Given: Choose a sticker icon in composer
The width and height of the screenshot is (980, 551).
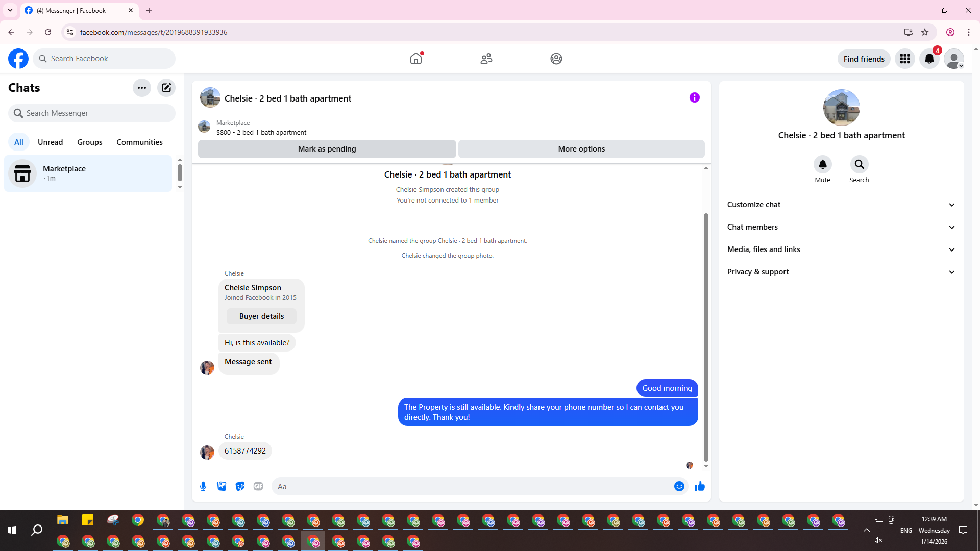Looking at the screenshot, I should coord(240,486).
